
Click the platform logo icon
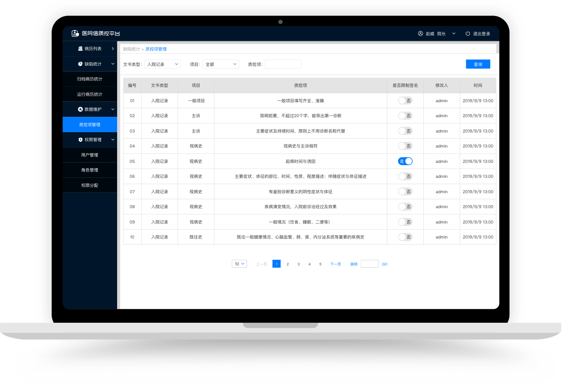coord(75,33)
